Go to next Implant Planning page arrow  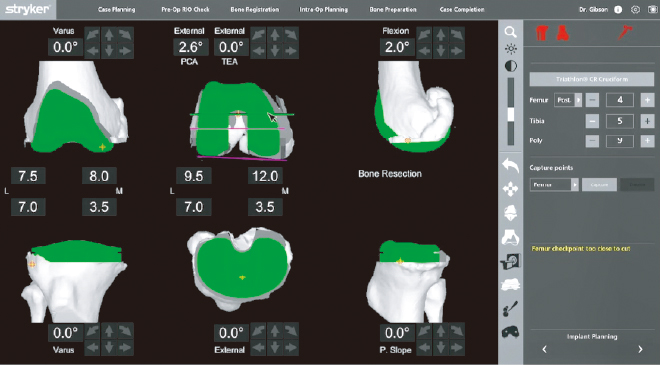point(640,349)
